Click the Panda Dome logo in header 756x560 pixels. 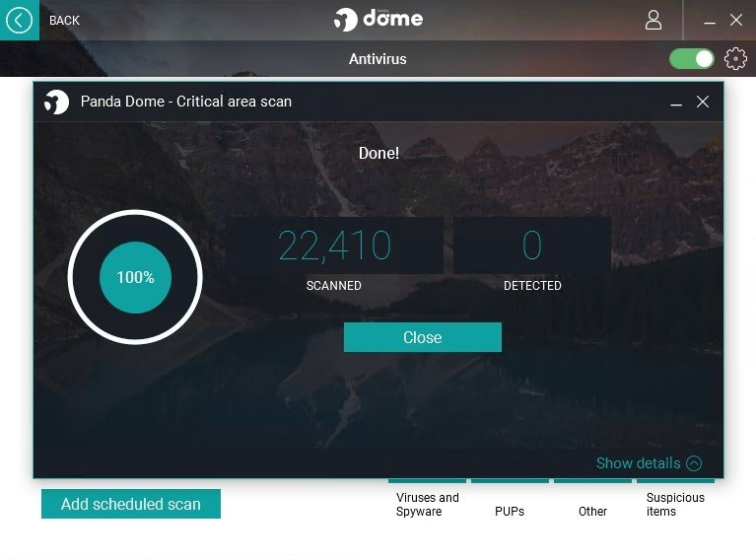click(x=378, y=20)
